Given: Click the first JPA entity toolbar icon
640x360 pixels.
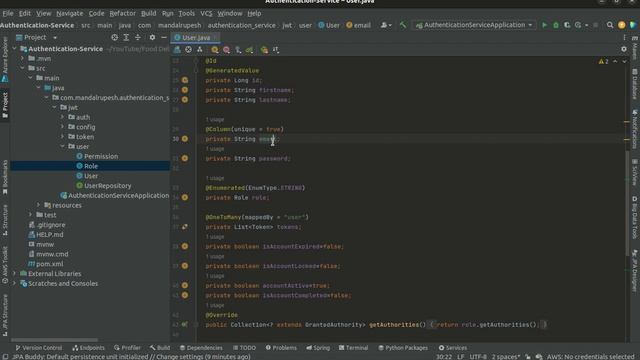Looking at the screenshot, I should tap(177, 50).
